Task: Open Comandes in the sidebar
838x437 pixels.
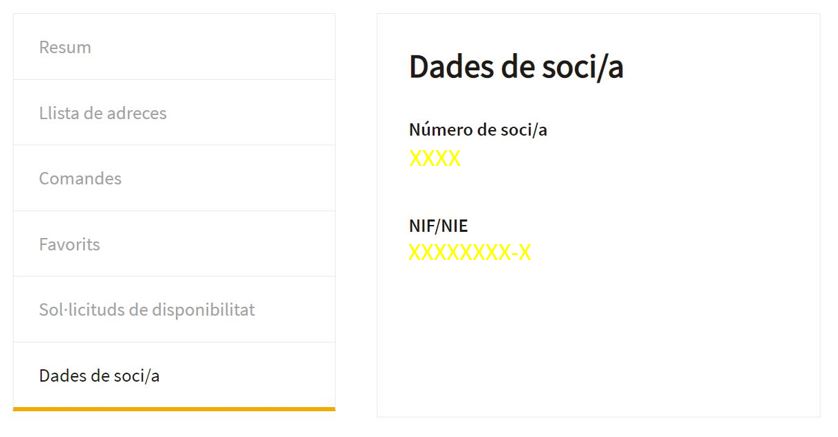Action: pos(80,179)
